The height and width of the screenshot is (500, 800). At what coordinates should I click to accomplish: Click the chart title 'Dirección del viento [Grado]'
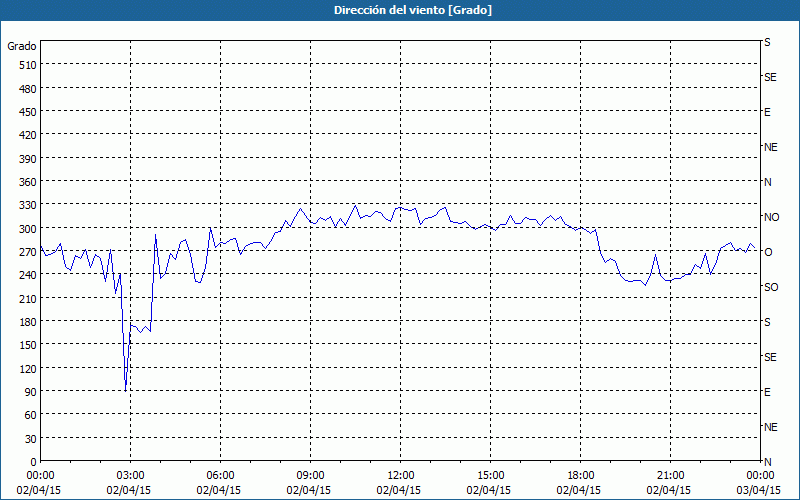[x=413, y=10]
